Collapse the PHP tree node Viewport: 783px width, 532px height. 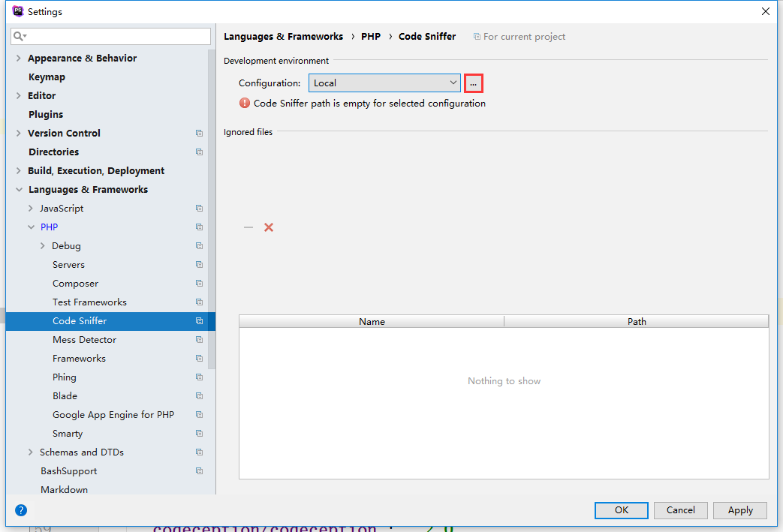pos(31,227)
